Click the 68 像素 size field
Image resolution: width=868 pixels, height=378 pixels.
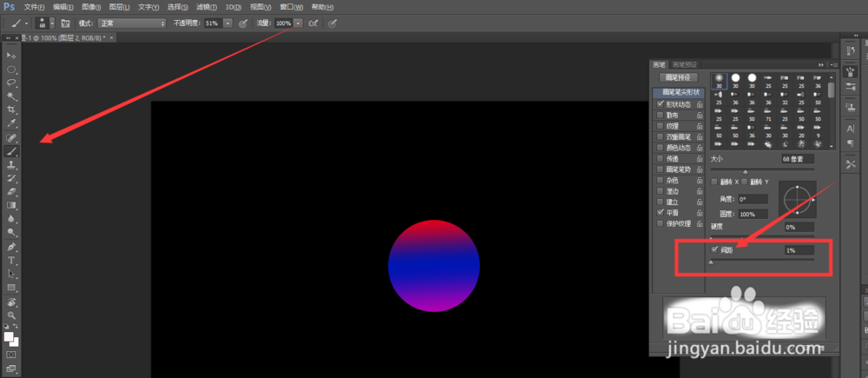click(798, 159)
